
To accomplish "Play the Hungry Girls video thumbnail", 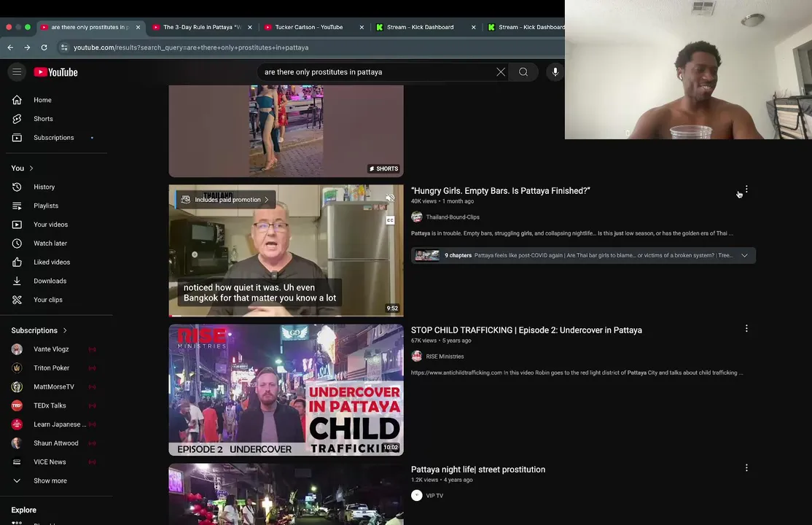I will point(286,250).
